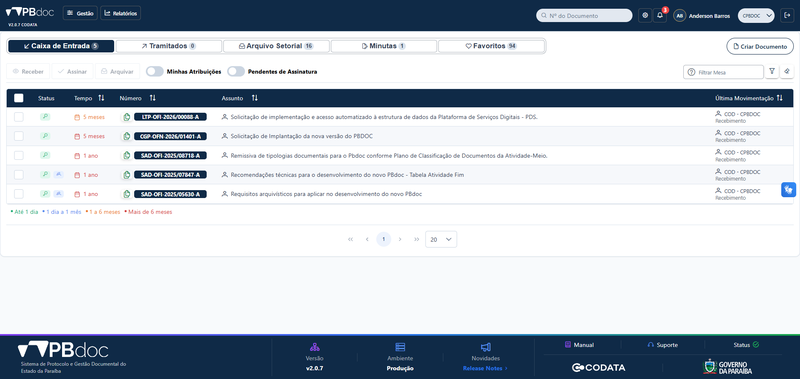
Task: Open the Suporte link in footer
Action: (x=662, y=345)
